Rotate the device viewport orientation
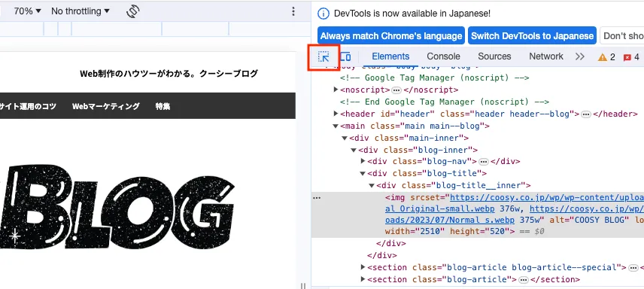This screenshot has height=289, width=644. click(x=133, y=11)
